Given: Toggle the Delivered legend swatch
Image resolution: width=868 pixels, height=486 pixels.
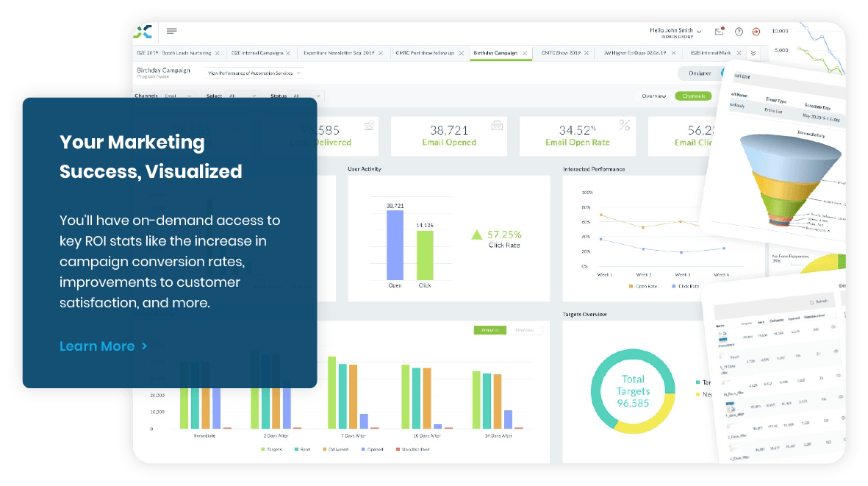Looking at the screenshot, I should coord(325,449).
